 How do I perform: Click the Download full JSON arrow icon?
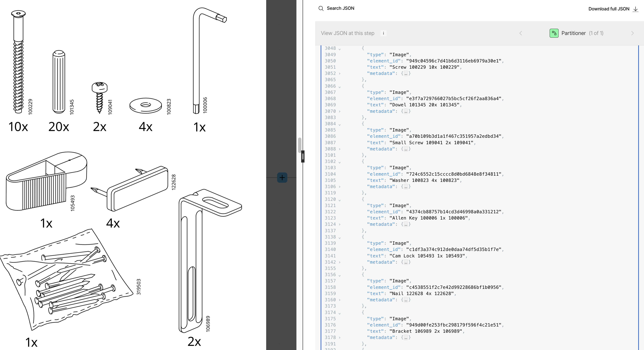pos(635,9)
